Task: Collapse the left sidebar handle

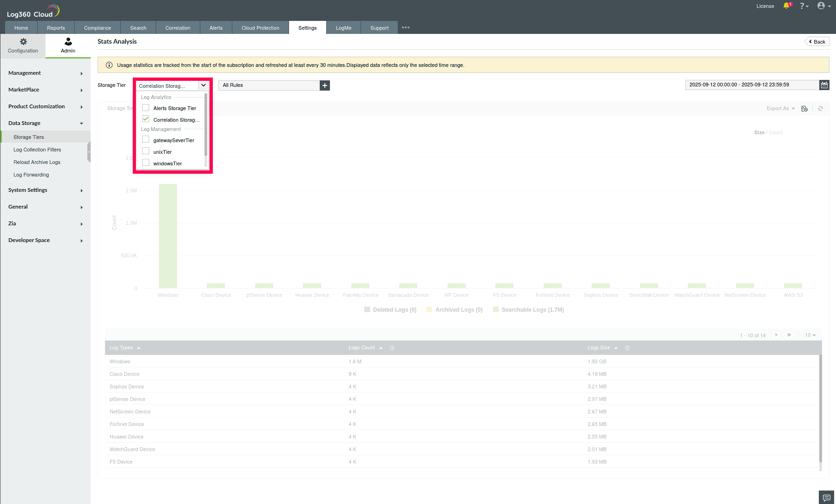Action: click(x=89, y=152)
